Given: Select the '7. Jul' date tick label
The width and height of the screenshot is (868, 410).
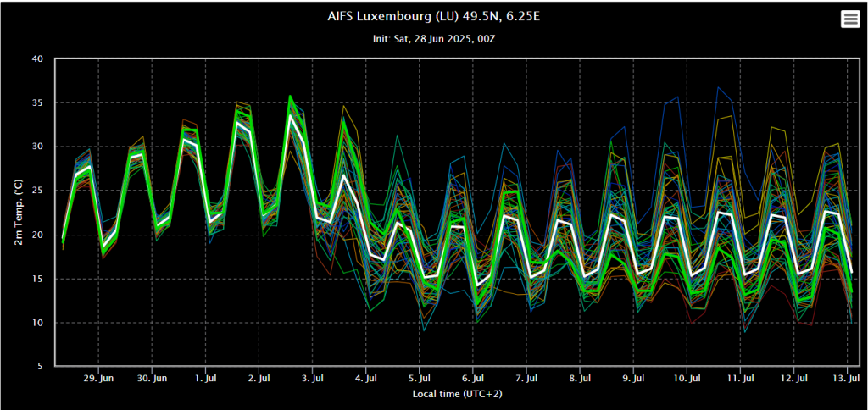Looking at the screenshot, I should coord(526,379).
